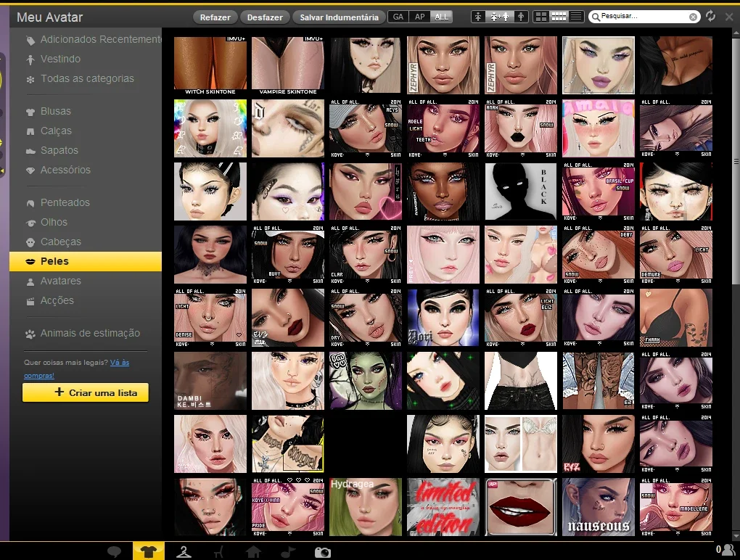Click the clothes hanger outfits icon
Image resolution: width=740 pixels, height=560 pixels.
pyautogui.click(x=184, y=551)
